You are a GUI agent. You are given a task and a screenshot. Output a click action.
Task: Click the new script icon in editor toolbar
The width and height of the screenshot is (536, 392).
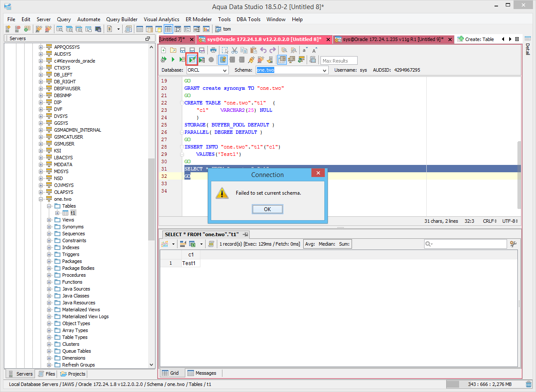pos(163,50)
